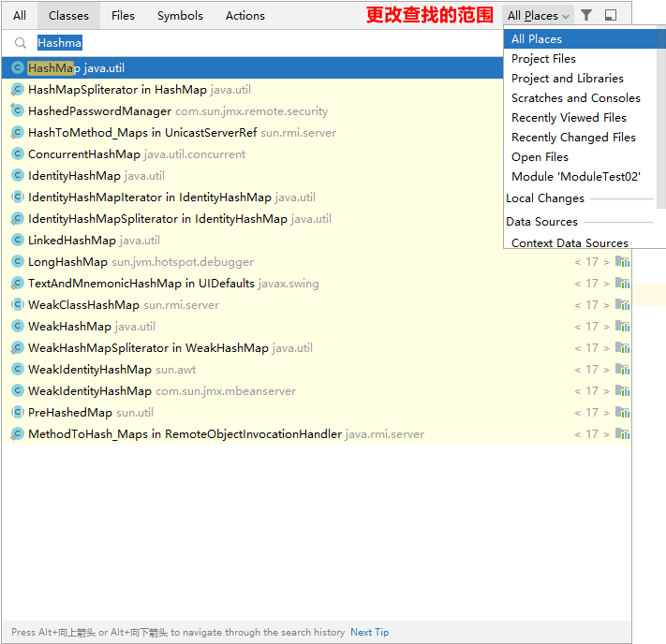Viewport: 666px width, 644px height.
Task: Select Scratches and Consoles scope
Action: (x=580, y=98)
